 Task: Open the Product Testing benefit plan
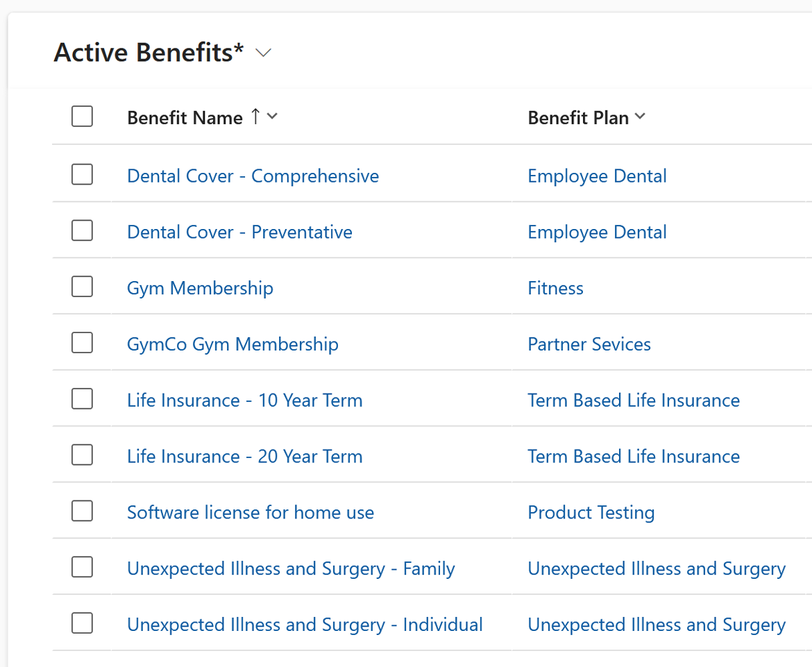(591, 512)
